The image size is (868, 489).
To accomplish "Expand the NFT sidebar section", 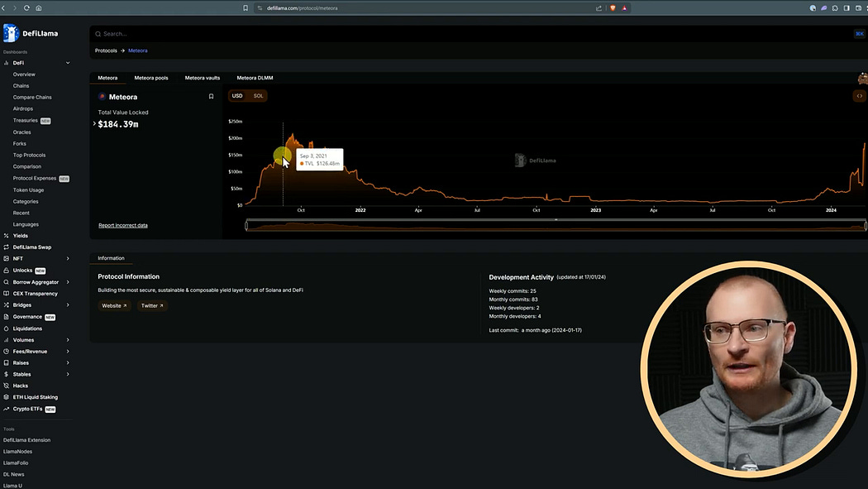I will click(x=68, y=259).
